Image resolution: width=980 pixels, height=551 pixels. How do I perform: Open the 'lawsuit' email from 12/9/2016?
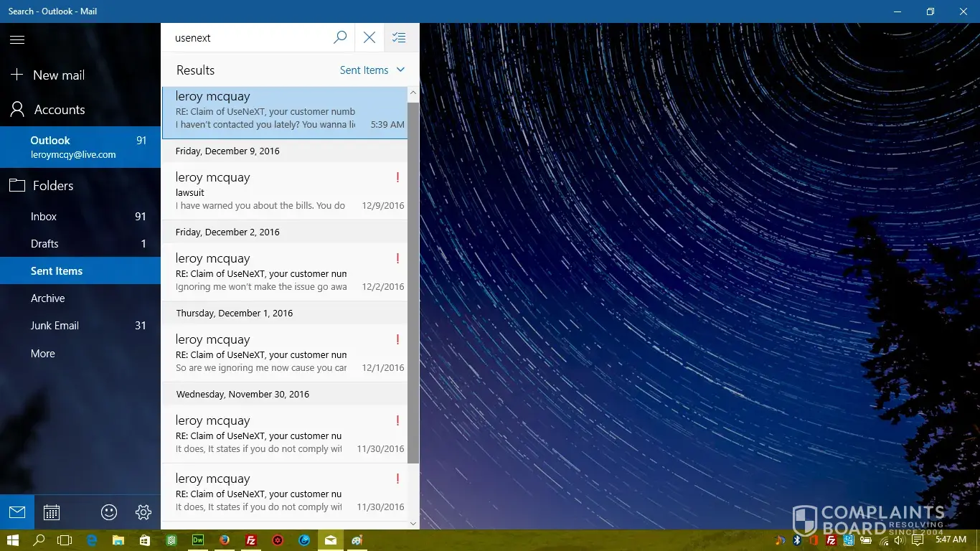284,192
